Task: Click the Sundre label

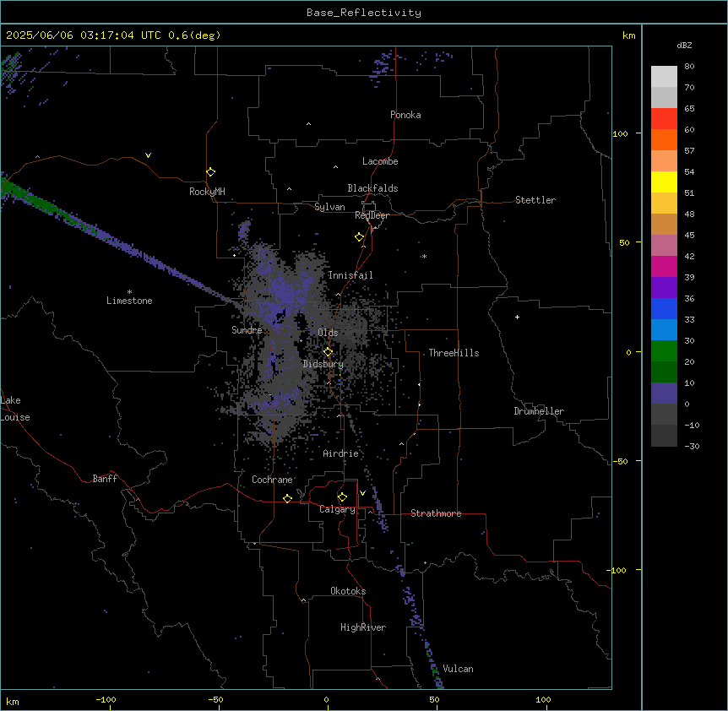Action: tap(247, 330)
